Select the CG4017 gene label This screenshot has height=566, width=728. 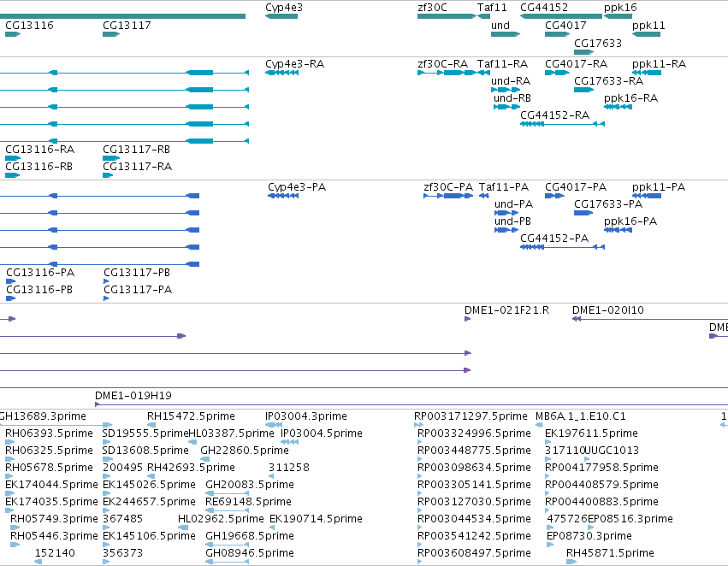[x=565, y=26]
